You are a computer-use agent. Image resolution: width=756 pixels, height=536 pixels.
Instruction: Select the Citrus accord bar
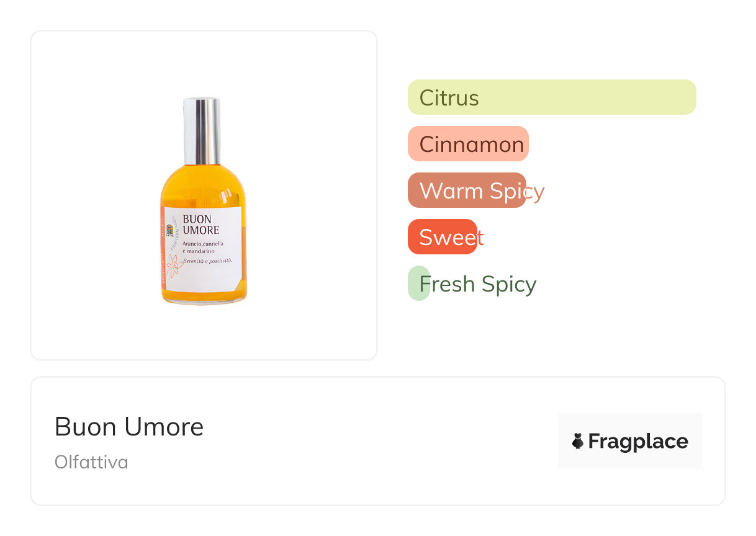coord(552,97)
